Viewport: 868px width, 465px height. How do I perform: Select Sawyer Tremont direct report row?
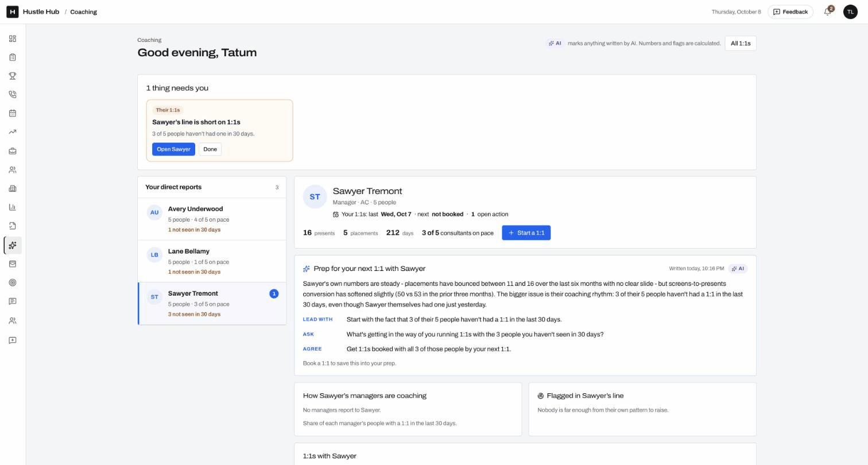tap(212, 304)
